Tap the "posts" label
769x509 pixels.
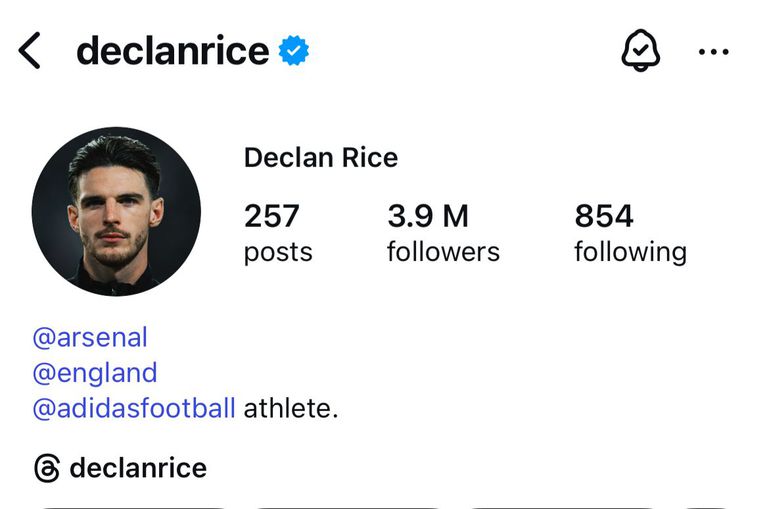pos(278,251)
